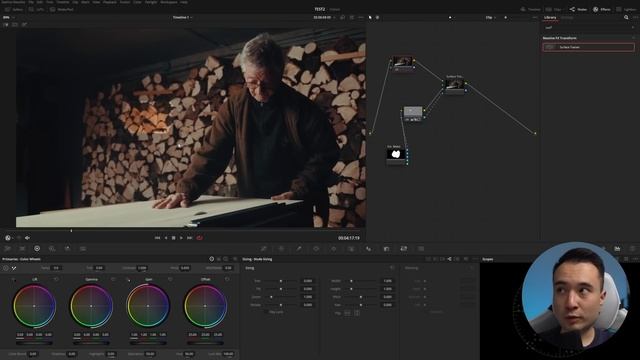
Task: Select the pointer tool in node editor
Action: (x=370, y=18)
